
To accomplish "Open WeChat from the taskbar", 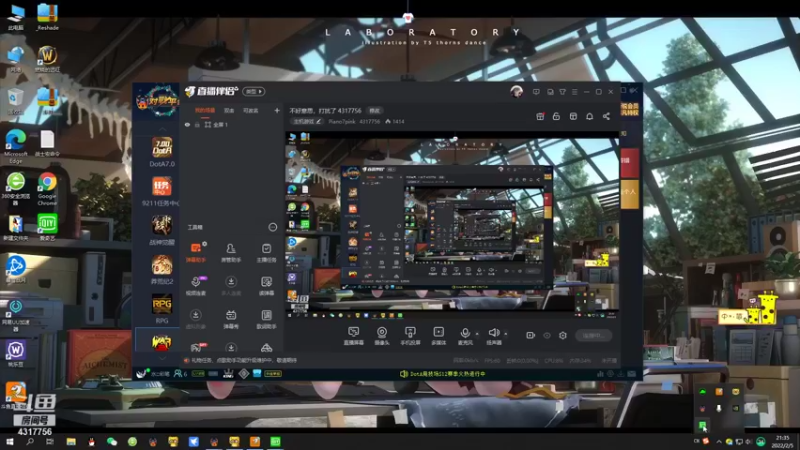I will (112, 441).
